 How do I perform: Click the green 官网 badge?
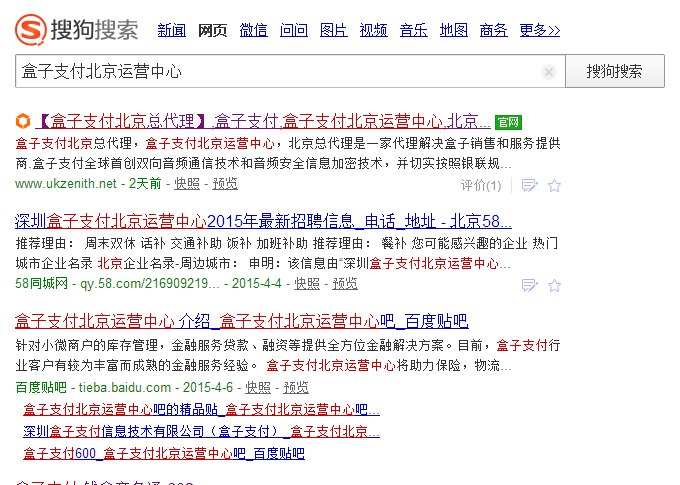point(508,122)
